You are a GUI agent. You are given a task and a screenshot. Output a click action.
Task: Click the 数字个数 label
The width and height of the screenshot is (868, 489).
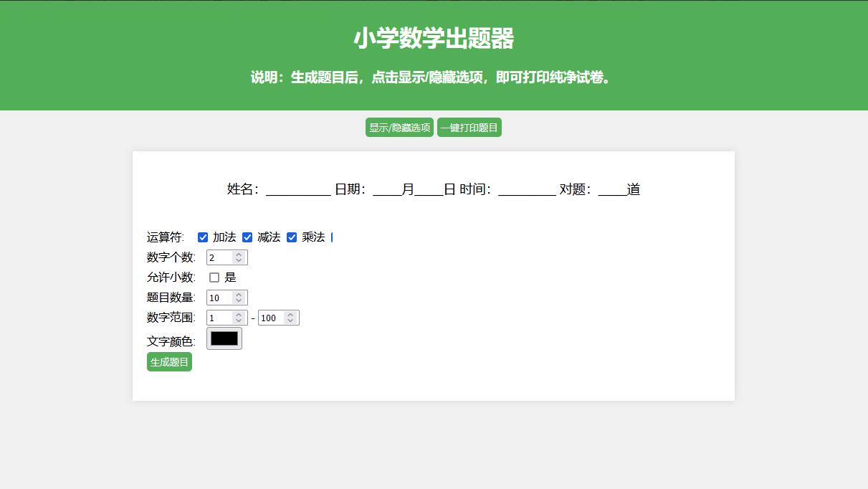point(171,257)
